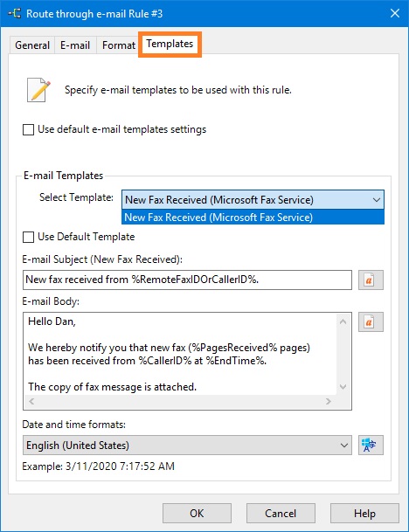
Task: Close the Route through e-mail Rule dialog
Action: [395, 14]
